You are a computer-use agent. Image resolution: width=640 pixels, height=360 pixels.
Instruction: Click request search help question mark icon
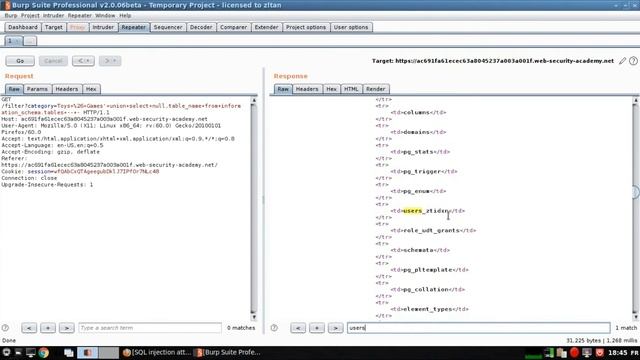5,328
